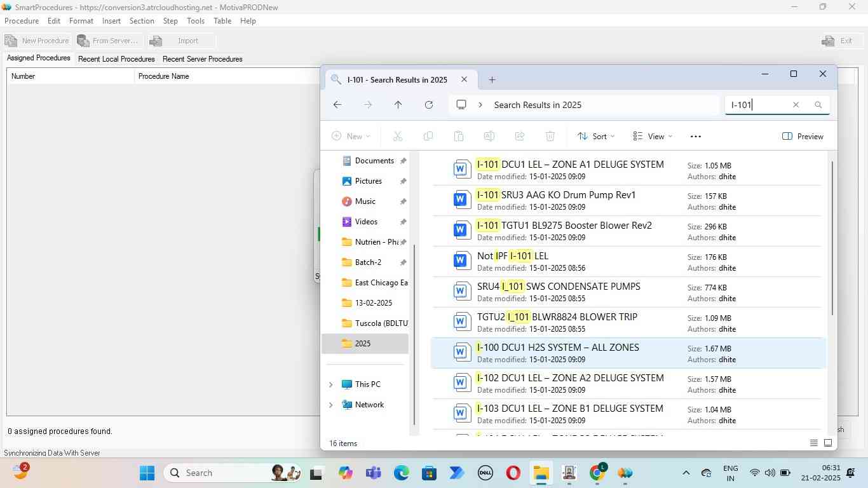Open the View dropdown menu

(653, 136)
